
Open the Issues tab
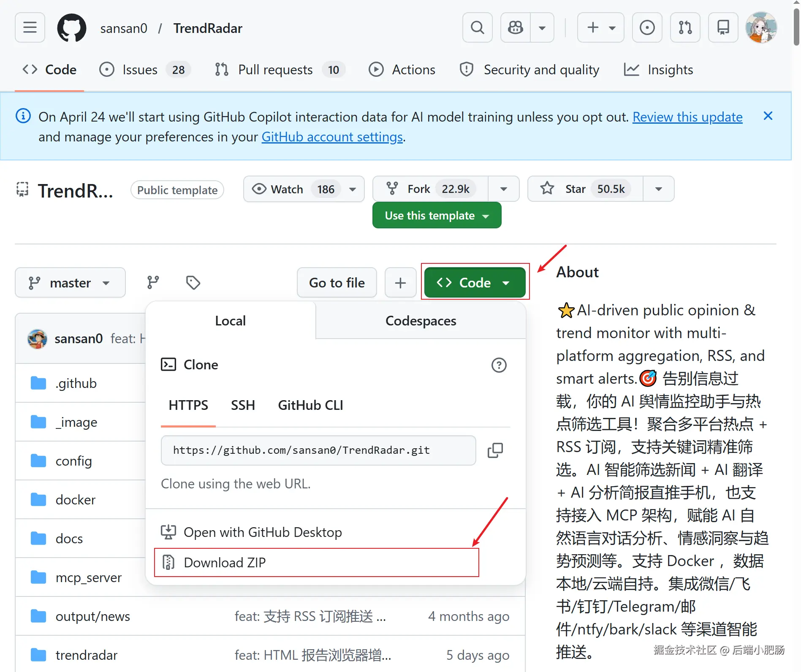point(145,70)
